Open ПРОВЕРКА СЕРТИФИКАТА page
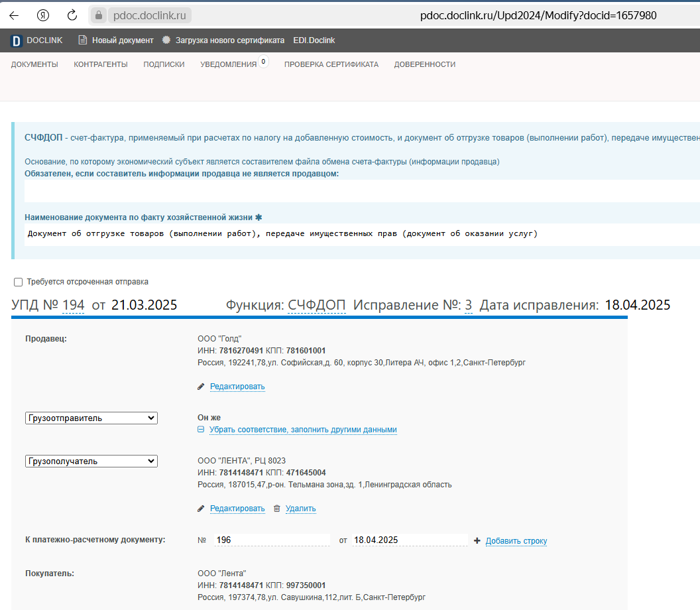Screen dimensions: 700x610 click(x=331, y=64)
